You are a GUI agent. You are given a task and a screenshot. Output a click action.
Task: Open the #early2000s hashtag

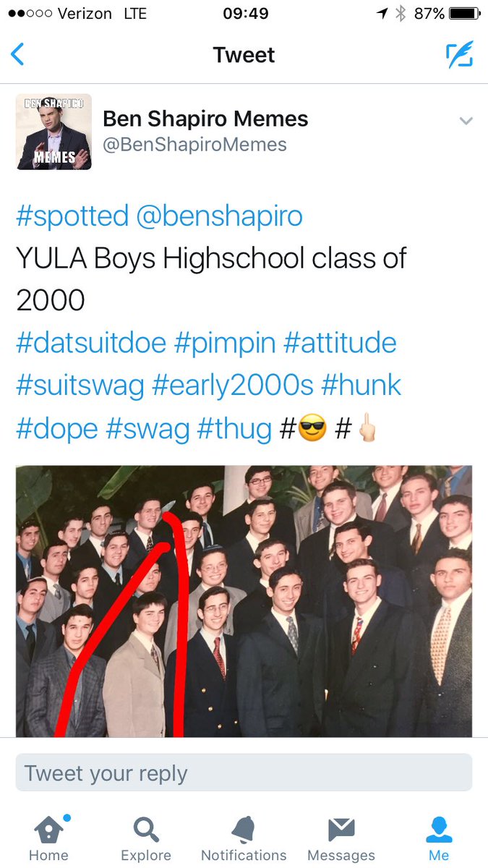pos(232,385)
